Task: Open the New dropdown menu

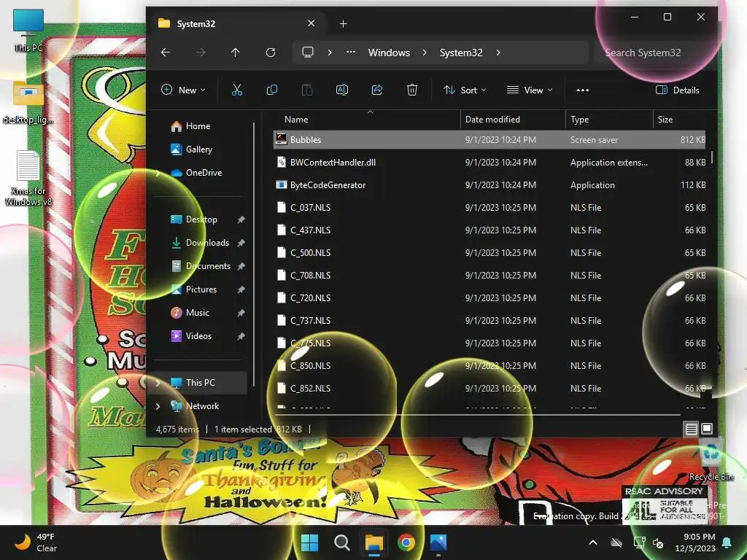Action: pyautogui.click(x=183, y=90)
